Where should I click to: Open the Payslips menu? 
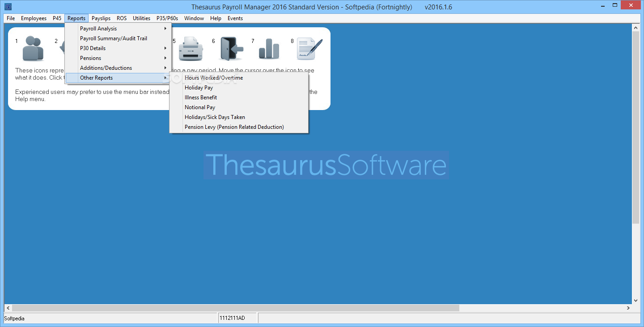coord(101,18)
